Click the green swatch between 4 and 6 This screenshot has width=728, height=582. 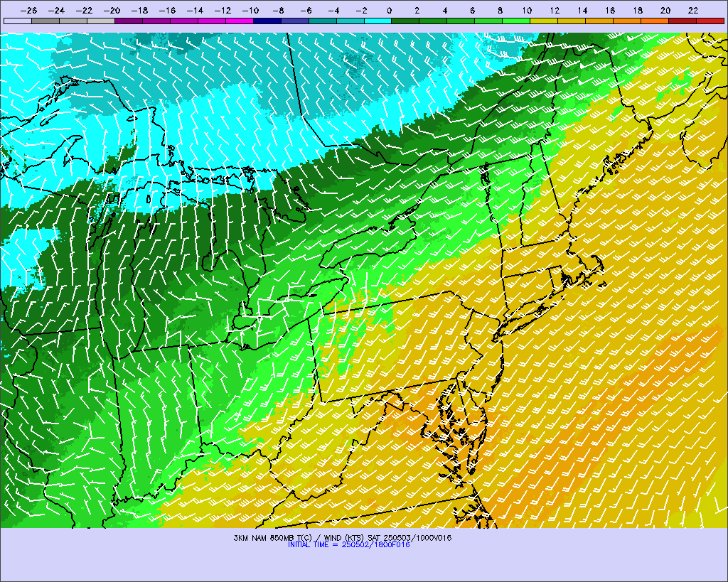(461, 21)
